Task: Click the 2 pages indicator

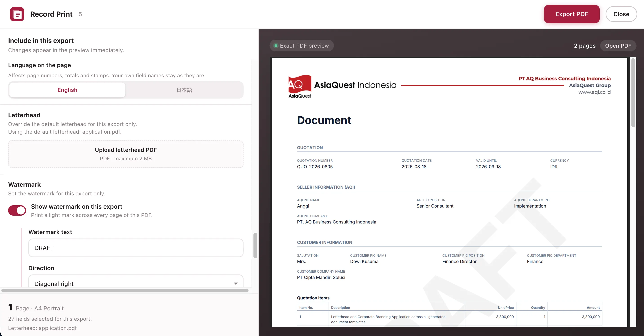Action: coord(584,46)
